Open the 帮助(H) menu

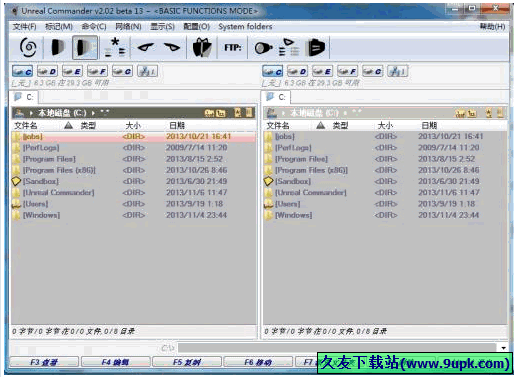pos(492,27)
